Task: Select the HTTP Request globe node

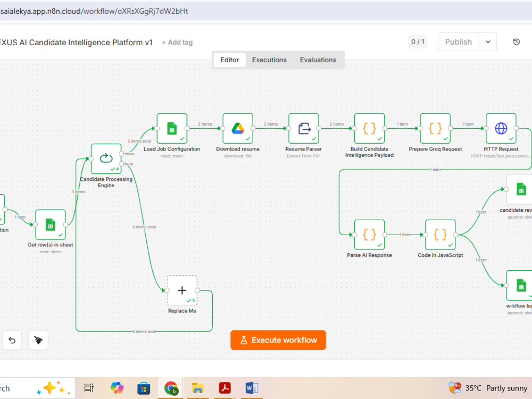Action: point(501,128)
